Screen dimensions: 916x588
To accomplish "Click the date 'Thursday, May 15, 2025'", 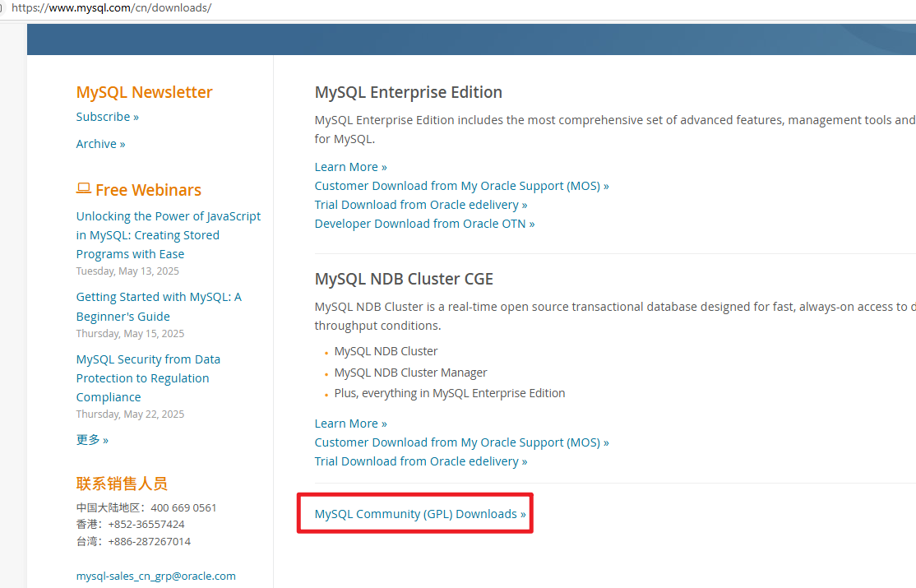I will tap(130, 334).
